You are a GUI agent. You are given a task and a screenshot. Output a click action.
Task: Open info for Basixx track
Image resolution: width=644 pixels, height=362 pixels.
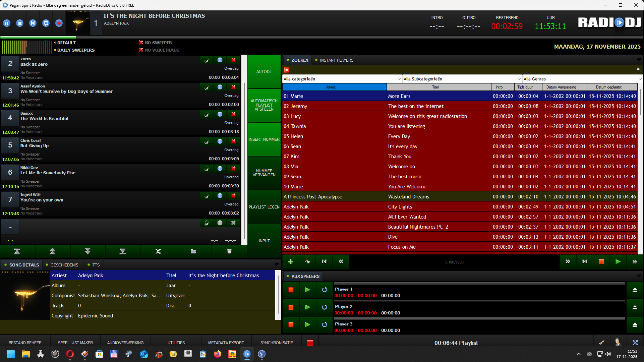point(220,114)
